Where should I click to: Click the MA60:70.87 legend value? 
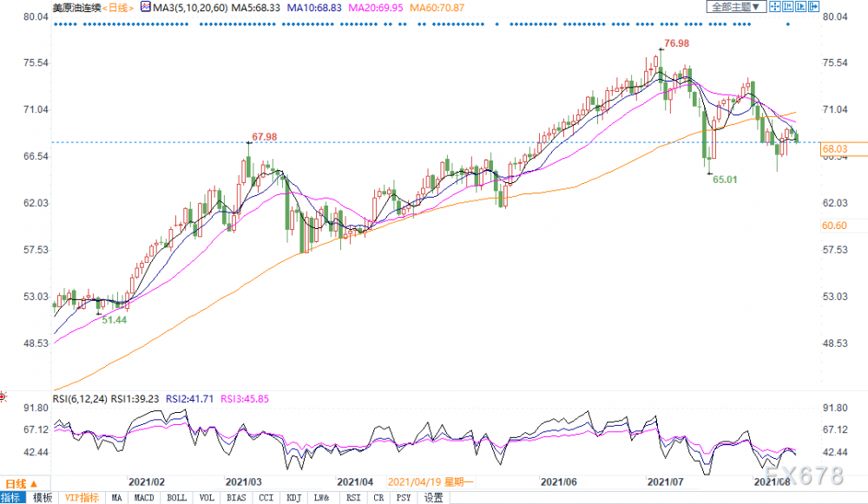437,8
